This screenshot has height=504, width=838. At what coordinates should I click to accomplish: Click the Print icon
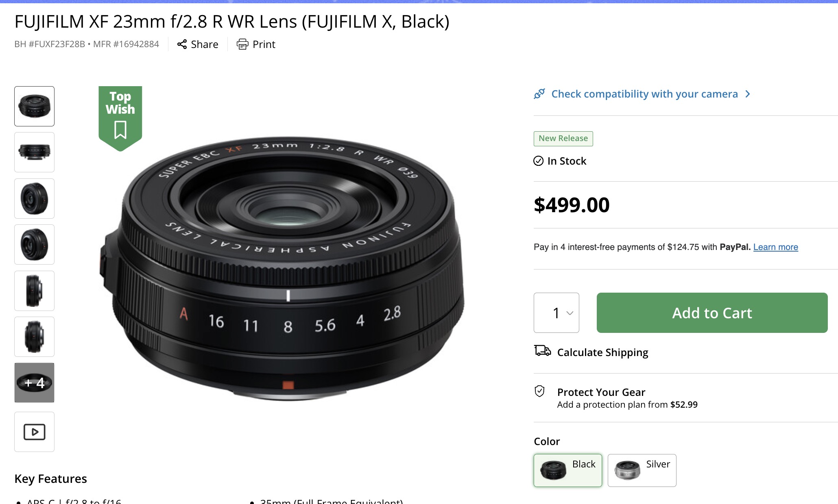[x=242, y=44]
